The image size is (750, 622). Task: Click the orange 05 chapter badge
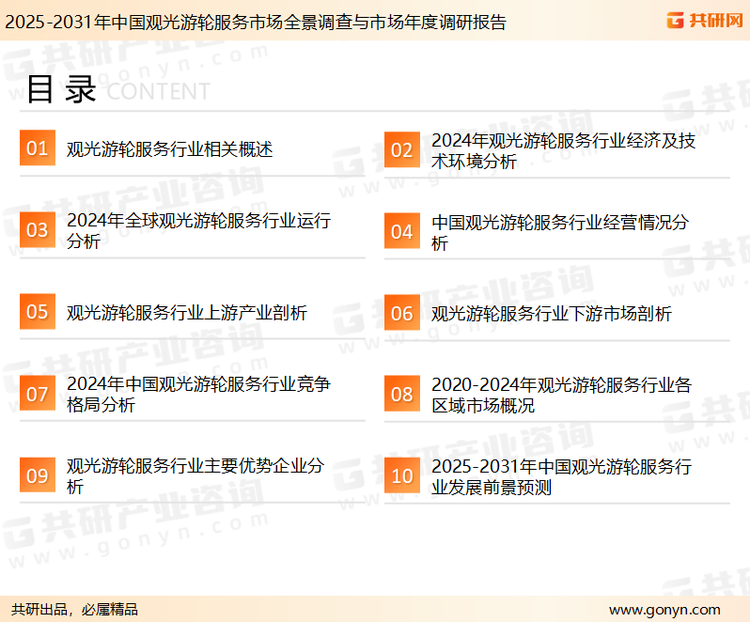tap(37, 311)
